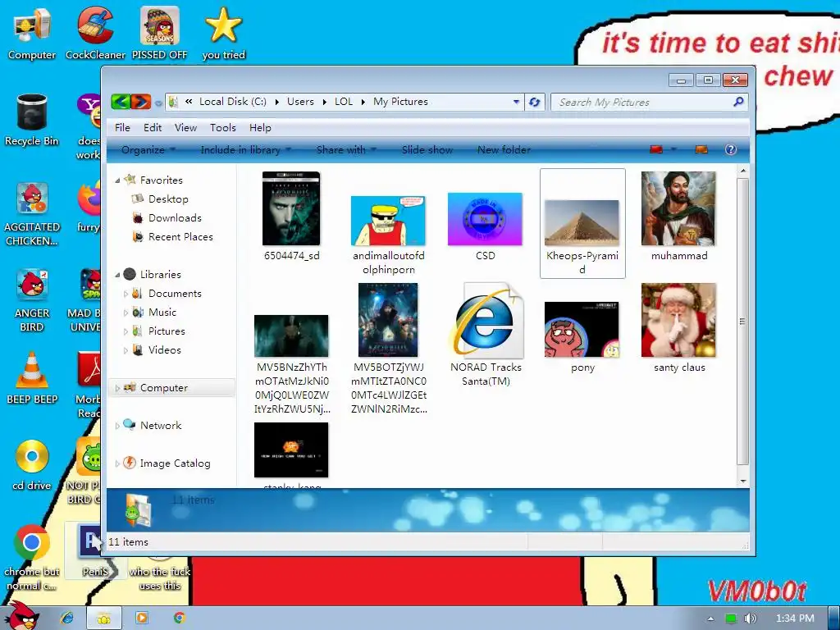Change view with the views button
840x630 pixels.
(656, 149)
